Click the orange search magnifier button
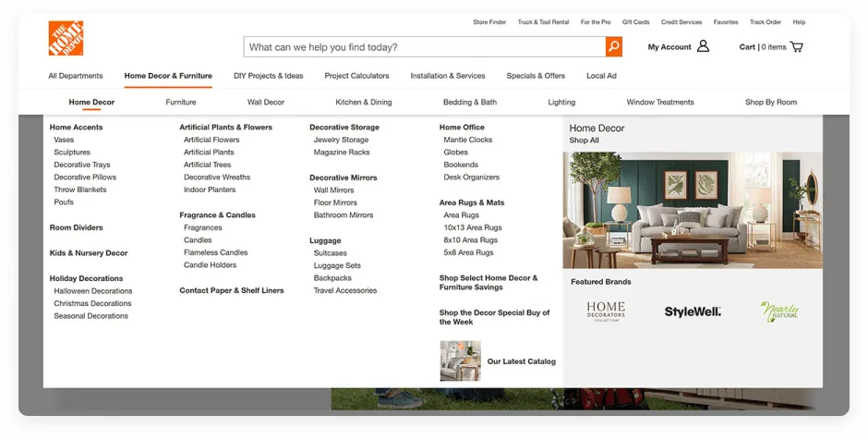 click(x=613, y=47)
